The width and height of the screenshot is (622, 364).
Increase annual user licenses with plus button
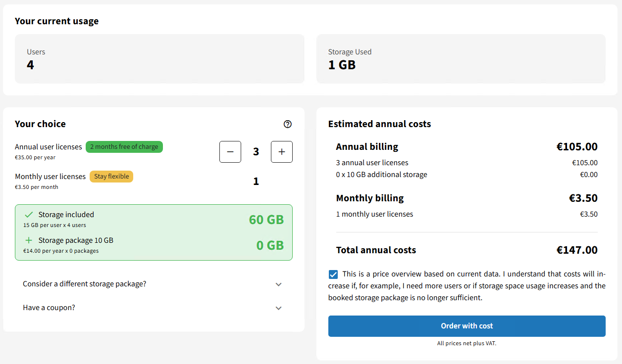point(282,152)
